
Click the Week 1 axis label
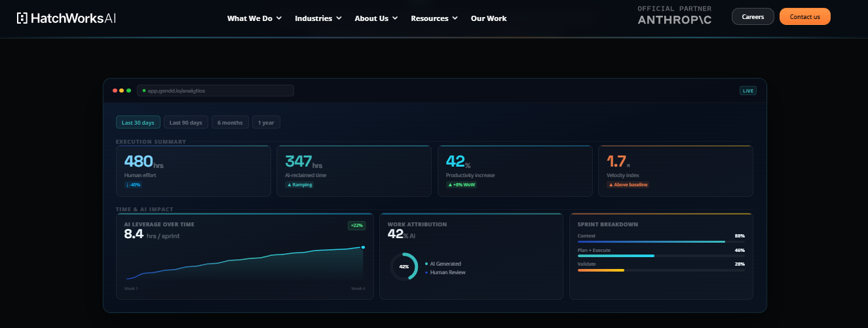[x=131, y=288]
